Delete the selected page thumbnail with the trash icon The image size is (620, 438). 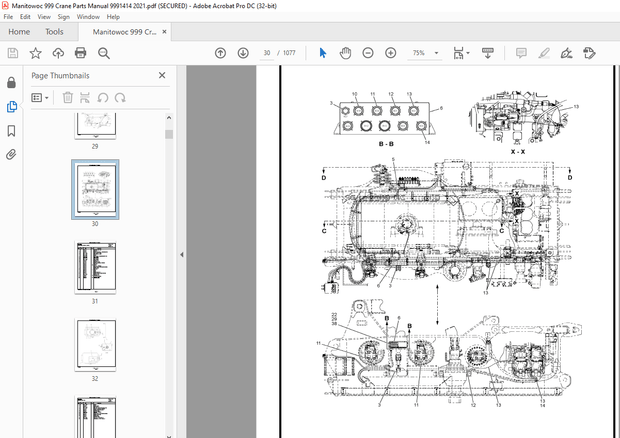[68, 97]
